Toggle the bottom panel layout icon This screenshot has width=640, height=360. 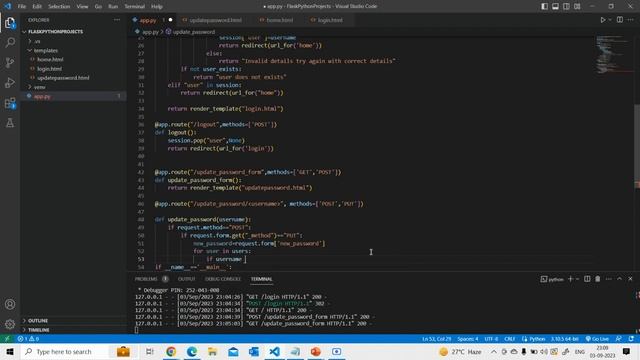556,6
